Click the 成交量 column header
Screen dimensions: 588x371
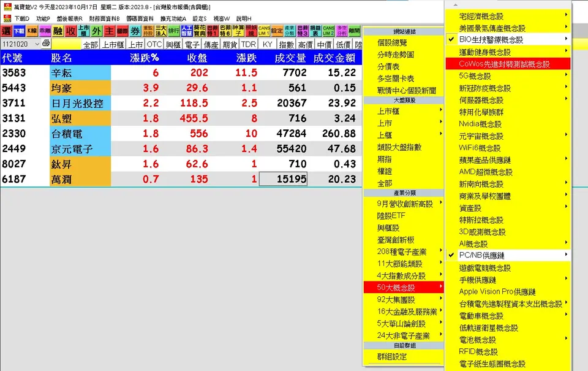tap(290, 58)
